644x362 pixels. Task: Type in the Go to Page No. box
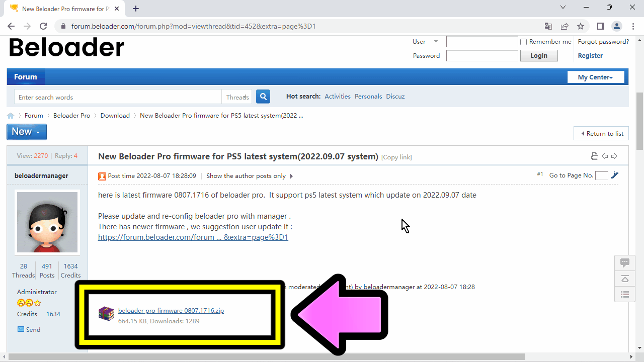[x=602, y=175]
